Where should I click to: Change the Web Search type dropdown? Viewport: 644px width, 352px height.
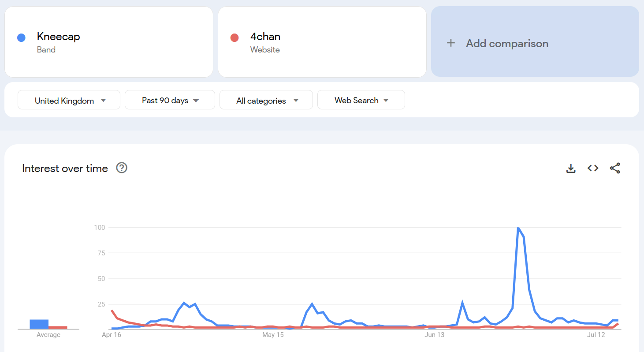361,100
